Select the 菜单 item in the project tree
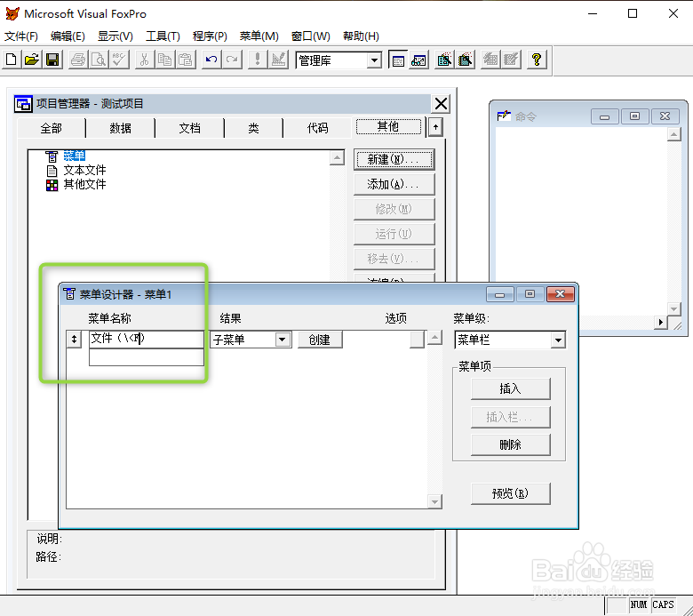The height and width of the screenshot is (616, 693). coord(74,156)
